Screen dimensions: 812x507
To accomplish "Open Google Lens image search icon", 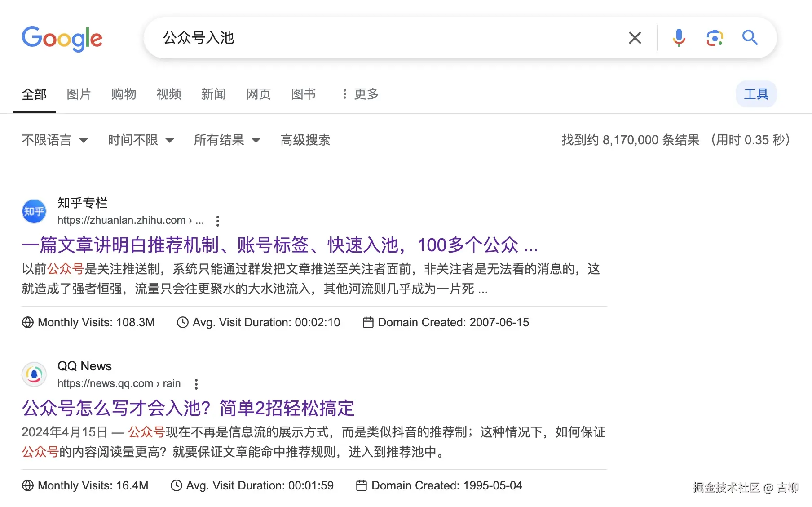I will pos(715,38).
